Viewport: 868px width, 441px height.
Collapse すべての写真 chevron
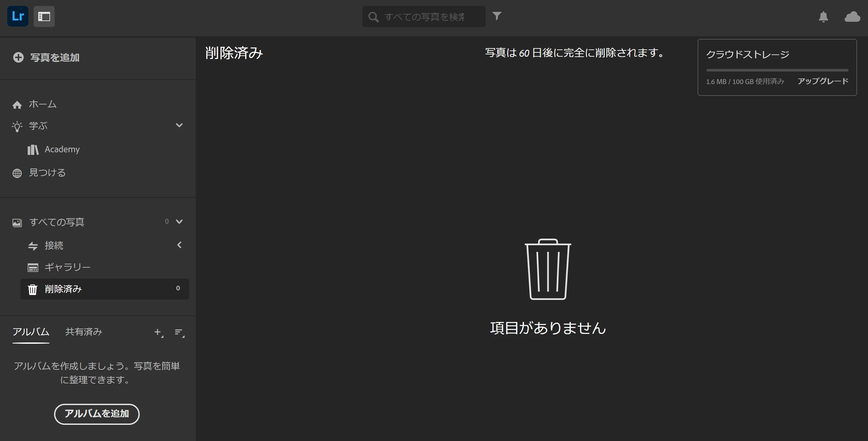[x=179, y=221]
